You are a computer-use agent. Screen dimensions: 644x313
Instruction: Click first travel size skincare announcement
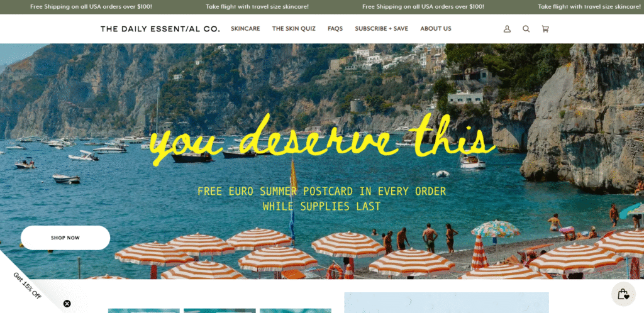(257, 7)
